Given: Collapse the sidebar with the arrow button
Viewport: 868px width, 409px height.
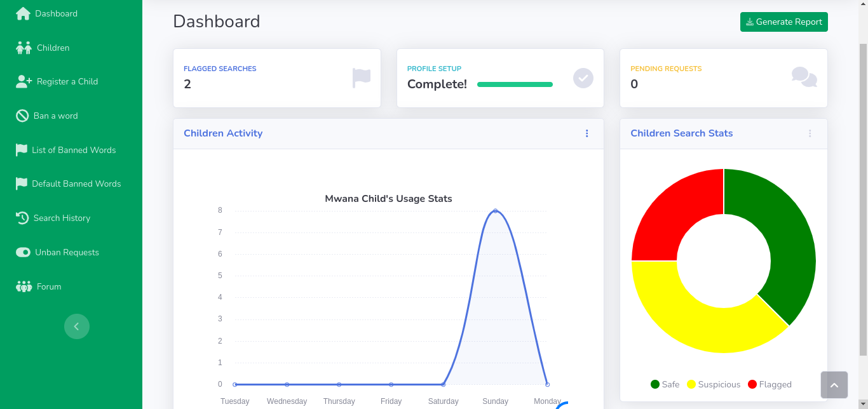Looking at the screenshot, I should coord(77,326).
